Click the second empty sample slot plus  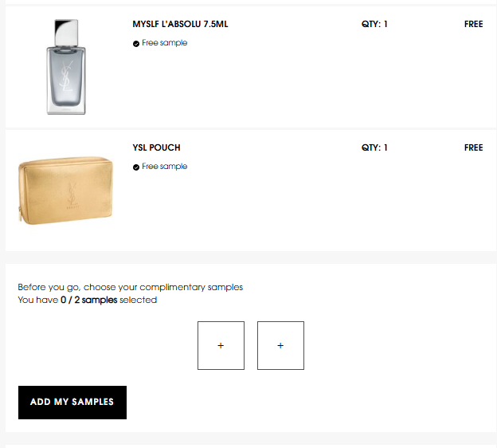280,345
